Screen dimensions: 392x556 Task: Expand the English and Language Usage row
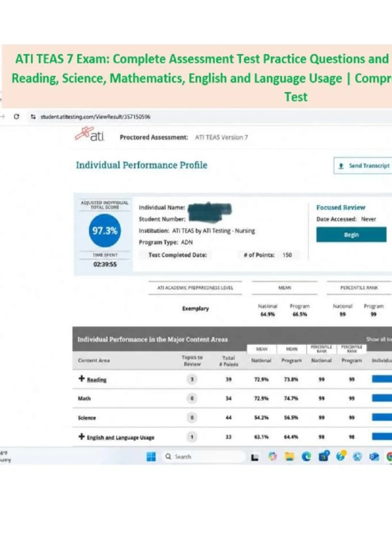coord(82,437)
